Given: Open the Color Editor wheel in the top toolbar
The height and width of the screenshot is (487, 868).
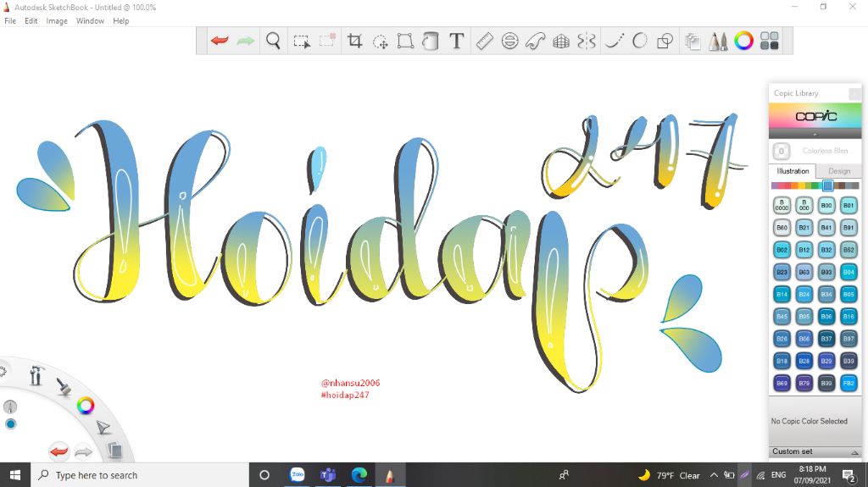Looking at the screenshot, I should click(x=743, y=41).
